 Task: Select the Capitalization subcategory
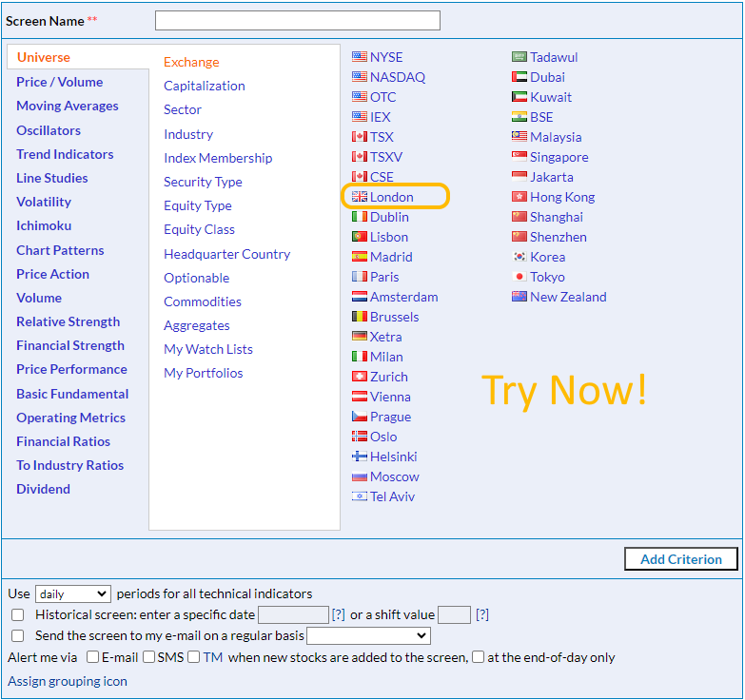[x=205, y=86]
